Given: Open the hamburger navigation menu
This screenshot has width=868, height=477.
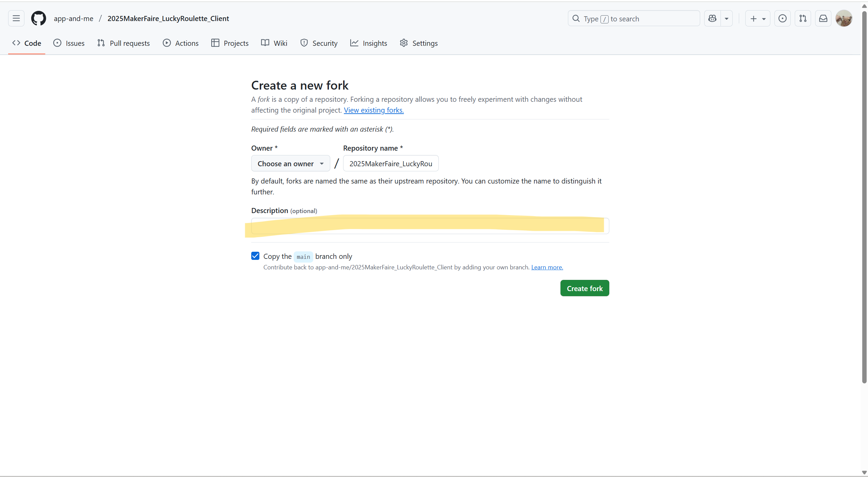Looking at the screenshot, I should click(16, 18).
